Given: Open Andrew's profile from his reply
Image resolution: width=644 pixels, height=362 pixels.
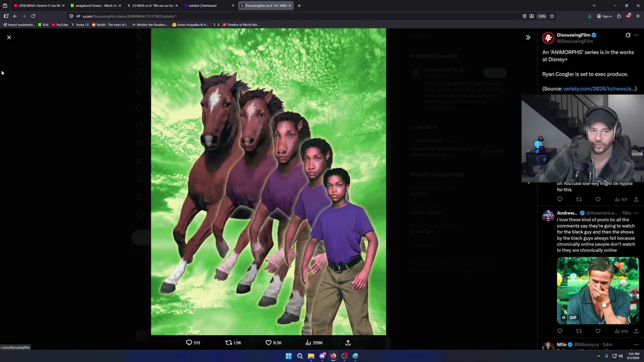Looking at the screenshot, I should point(567,213).
